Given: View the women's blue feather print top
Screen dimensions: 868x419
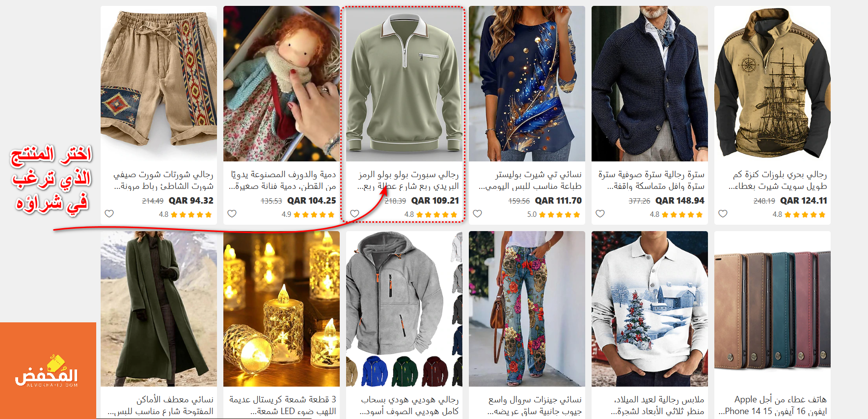Looking at the screenshot, I should tap(527, 83).
